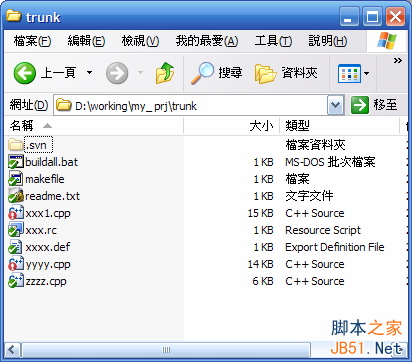Click the scrollbar left arrow
The width and height of the screenshot is (412, 362).
[13, 350]
